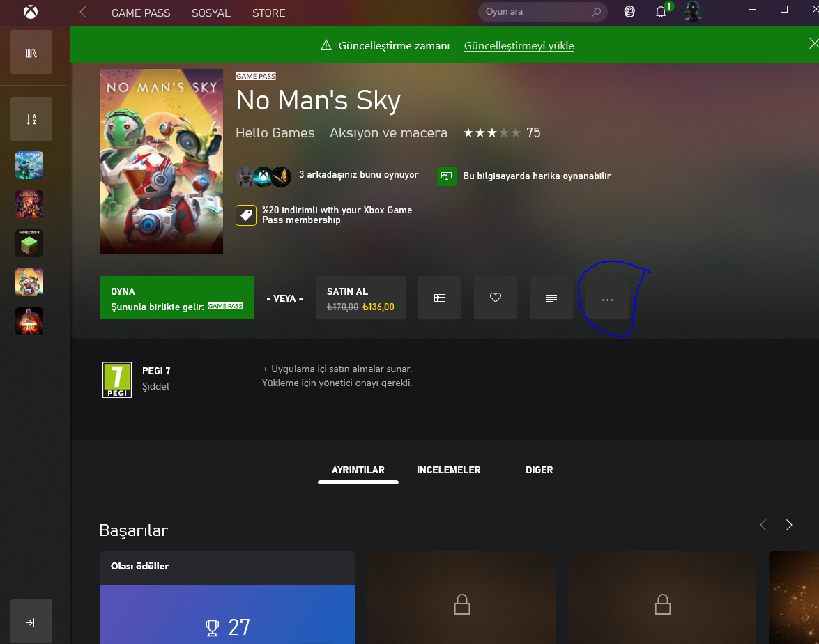Open the profile avatar
This screenshot has height=644, width=819.
click(x=693, y=11)
